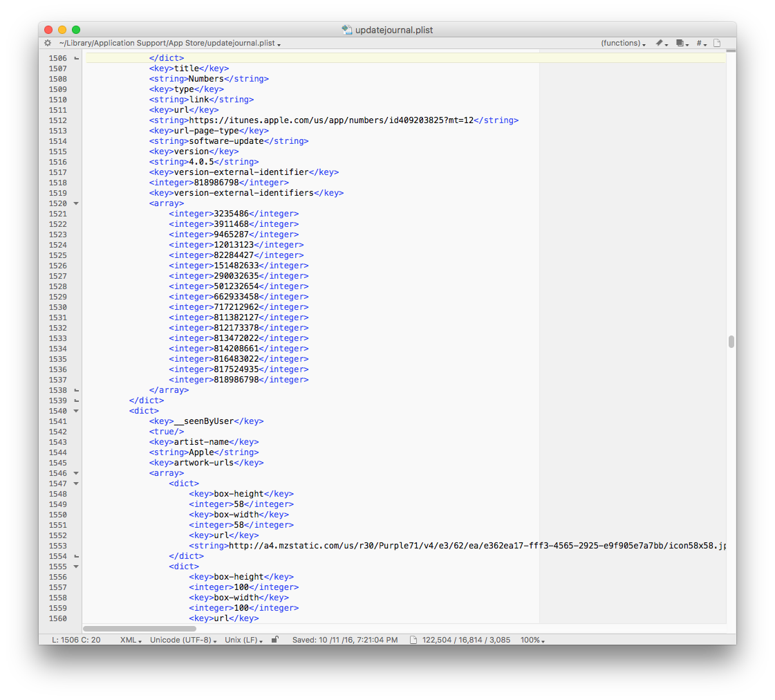
Task: Click integer 814208661 on line 1534
Action: tap(236, 349)
